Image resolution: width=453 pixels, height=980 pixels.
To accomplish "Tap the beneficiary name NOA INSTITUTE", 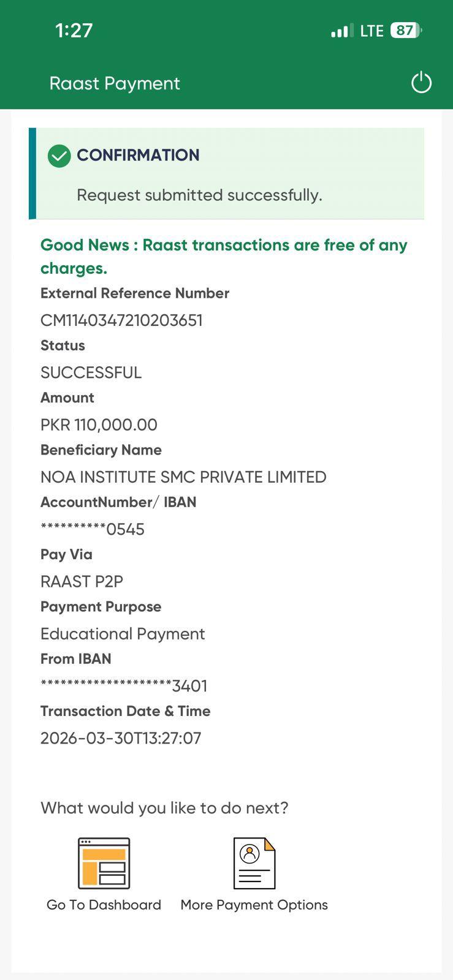I will pos(183,477).
